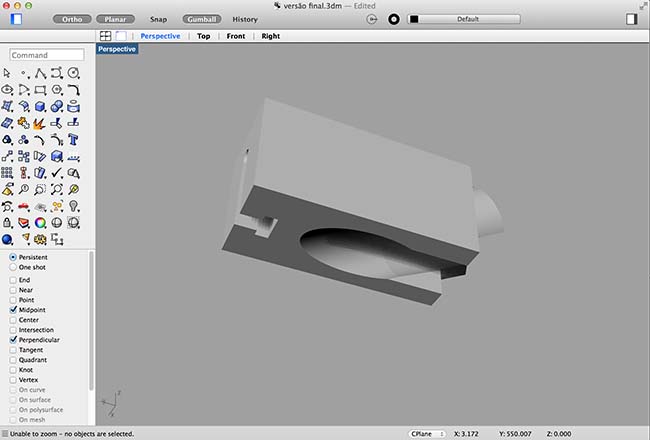The height and width of the screenshot is (440, 650).
Task: Select the Circle tool
Action: pyautogui.click(x=73, y=73)
